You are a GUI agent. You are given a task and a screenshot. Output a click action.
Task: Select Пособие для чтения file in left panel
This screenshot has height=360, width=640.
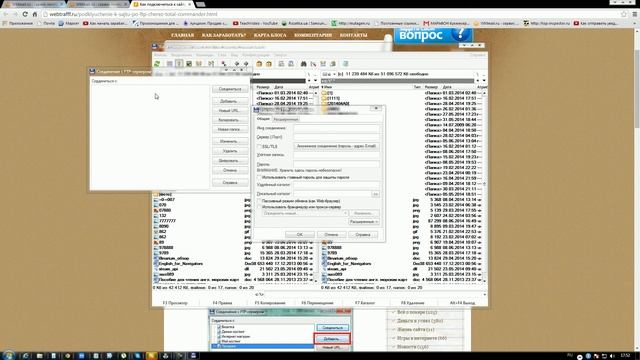tap(198, 280)
